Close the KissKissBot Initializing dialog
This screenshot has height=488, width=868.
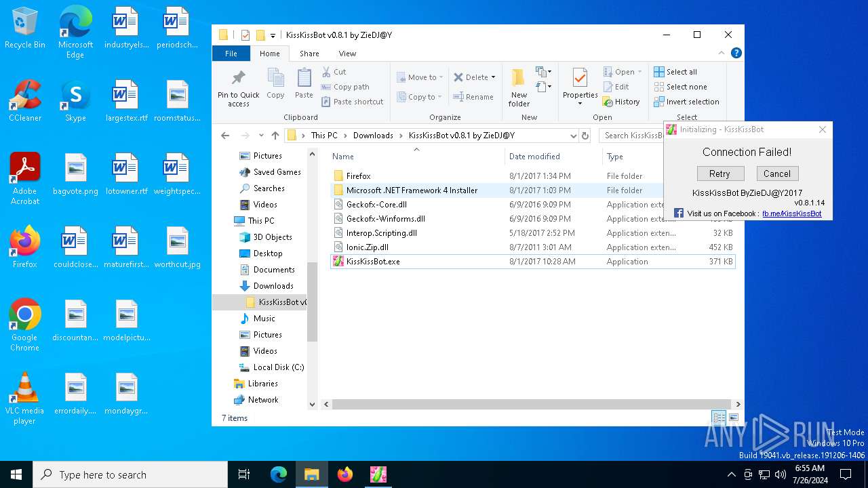point(823,129)
